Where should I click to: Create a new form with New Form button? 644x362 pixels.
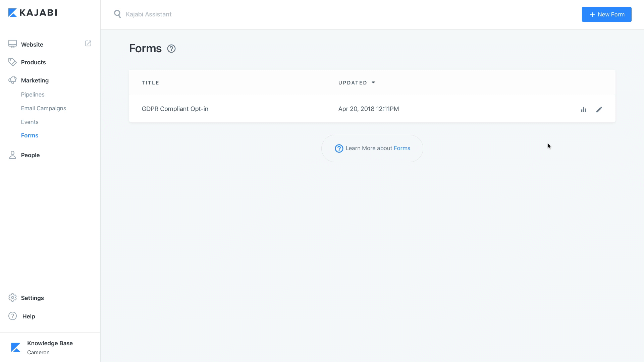tap(606, 14)
